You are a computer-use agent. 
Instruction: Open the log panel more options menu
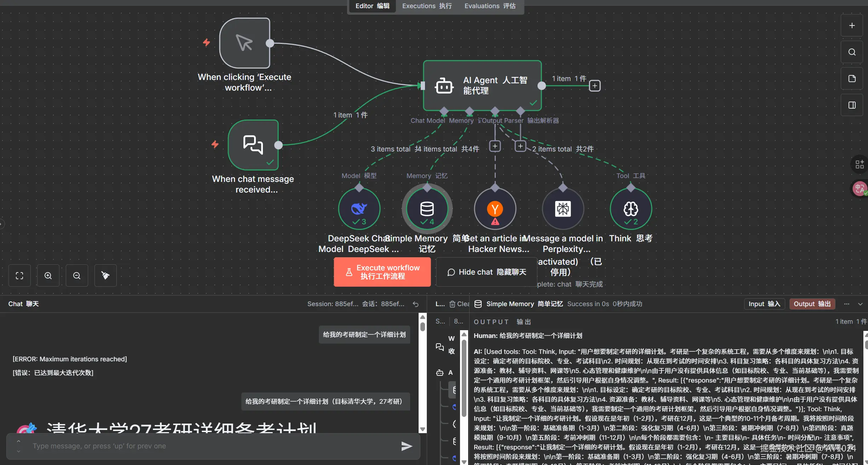click(x=846, y=304)
